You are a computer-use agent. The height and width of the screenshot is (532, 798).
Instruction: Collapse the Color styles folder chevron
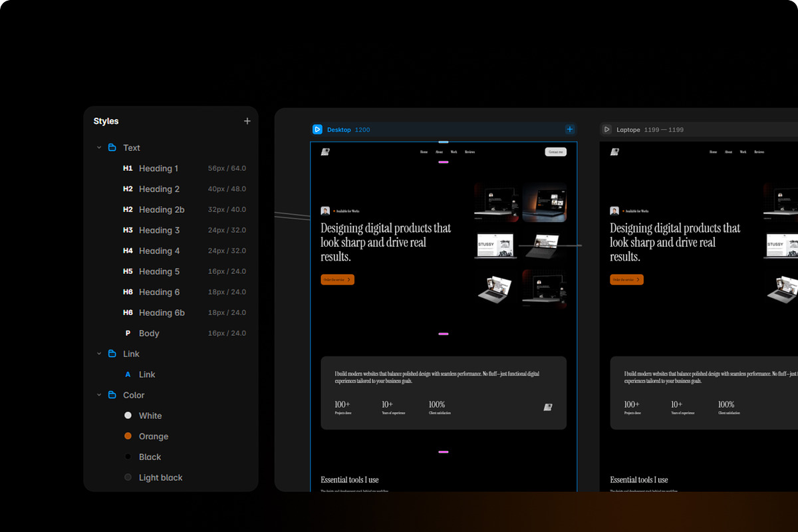pos(99,395)
